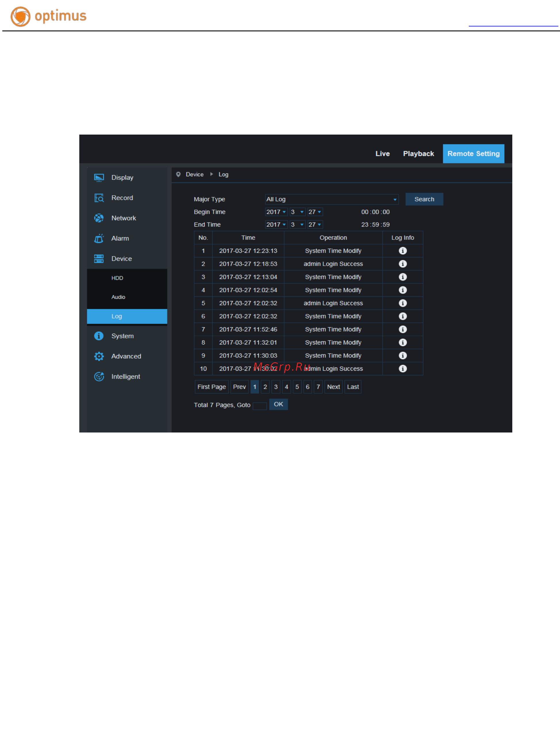Click the Network globe icon
This screenshot has height=733, width=560.
click(99, 218)
